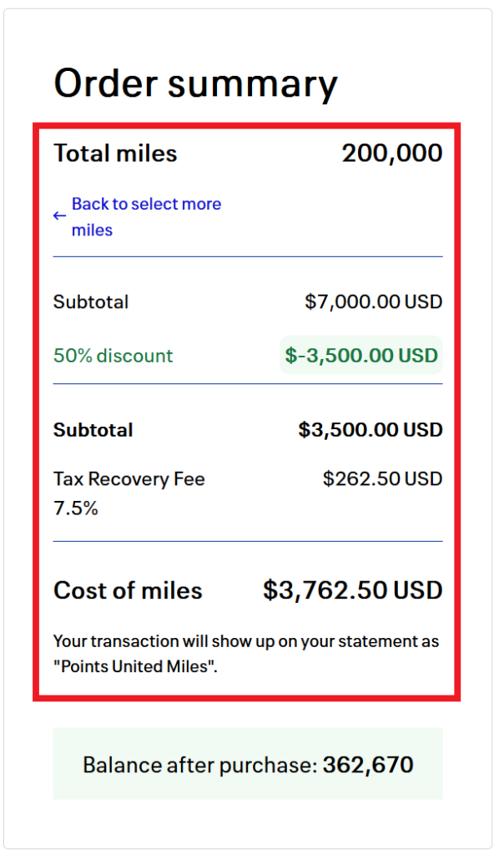Click the first non-bold Subtotal label
The height and width of the screenshot is (855, 504).
[91, 301]
